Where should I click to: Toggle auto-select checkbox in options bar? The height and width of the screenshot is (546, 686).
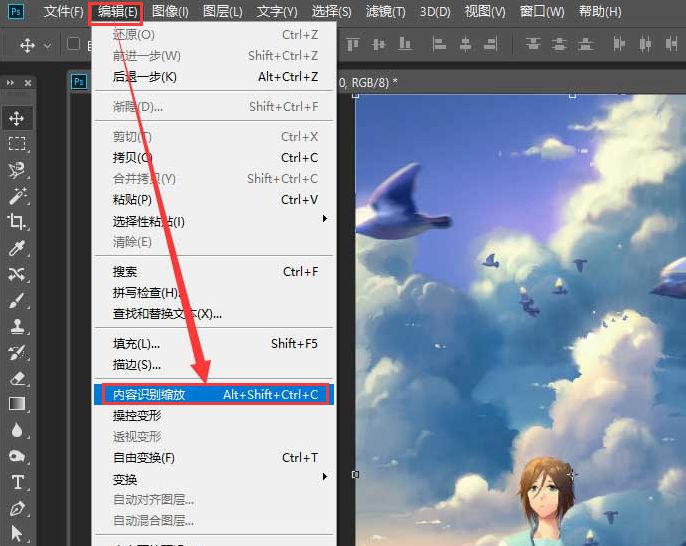click(x=73, y=44)
